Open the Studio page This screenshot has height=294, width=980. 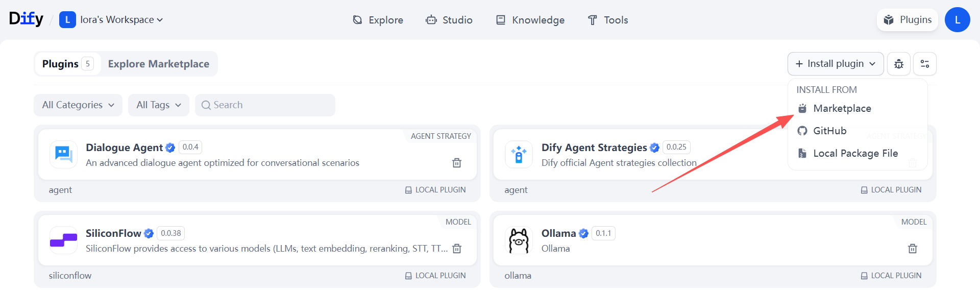click(449, 20)
